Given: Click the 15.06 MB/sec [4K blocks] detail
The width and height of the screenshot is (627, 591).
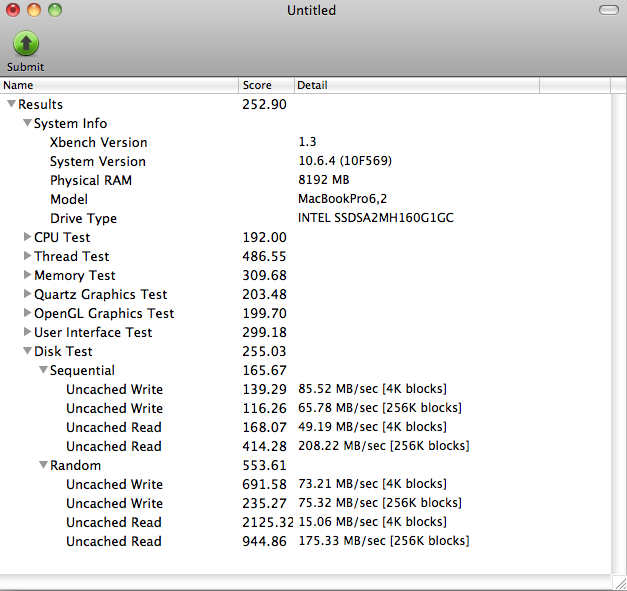Looking at the screenshot, I should (372, 521).
